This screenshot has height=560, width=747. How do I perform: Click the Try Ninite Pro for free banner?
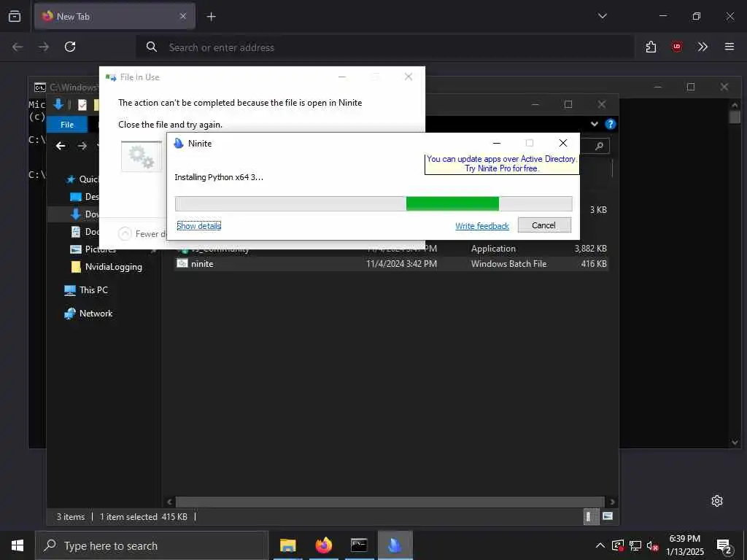click(502, 164)
